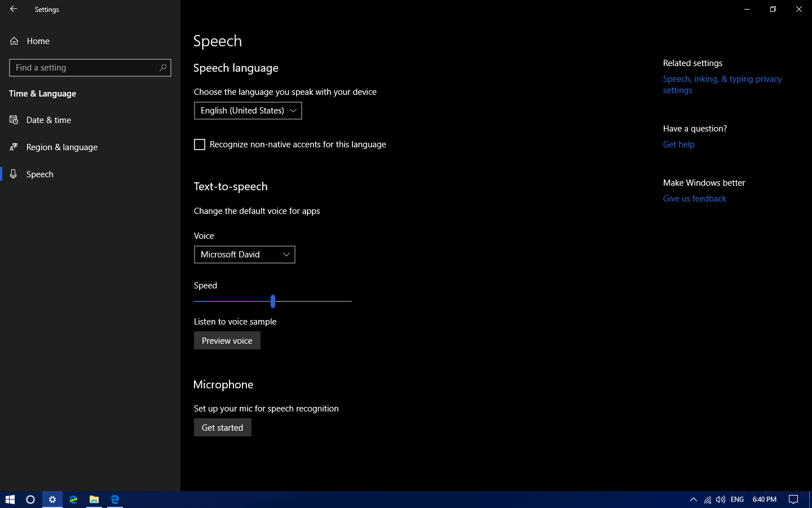Open Speech, inking, & typing privacy settings
Screen dimensions: 812x508
click(722, 85)
